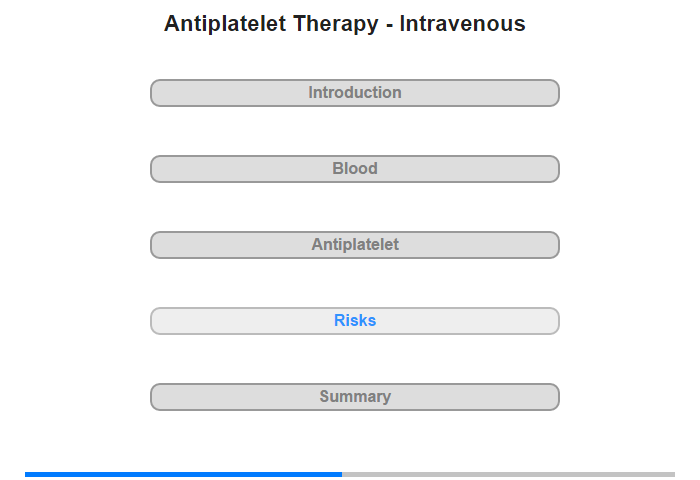Viewport: 700px width, 480px height.
Task: Go to the Summary section
Action: pos(354,397)
